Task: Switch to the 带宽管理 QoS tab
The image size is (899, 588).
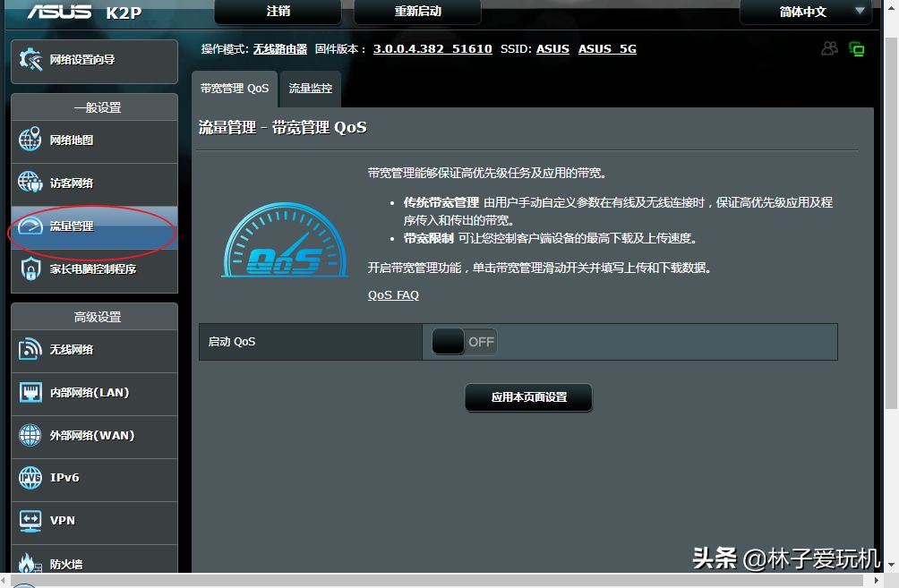Action: [235, 89]
